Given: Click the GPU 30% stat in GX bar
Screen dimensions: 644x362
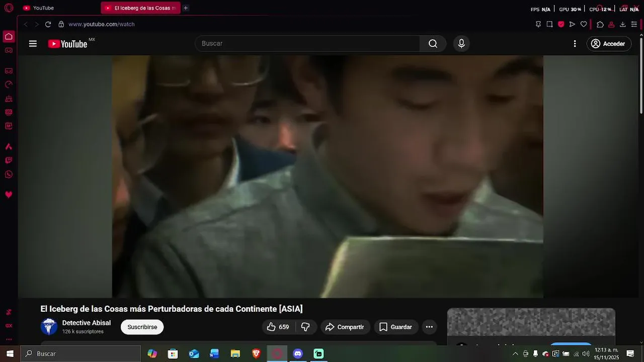Looking at the screenshot, I should 570,9.
